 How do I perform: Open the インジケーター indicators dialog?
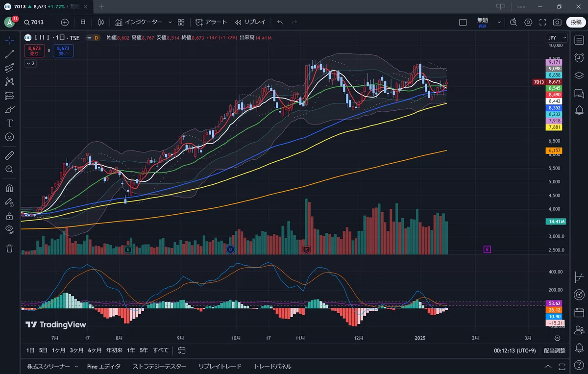(139, 22)
